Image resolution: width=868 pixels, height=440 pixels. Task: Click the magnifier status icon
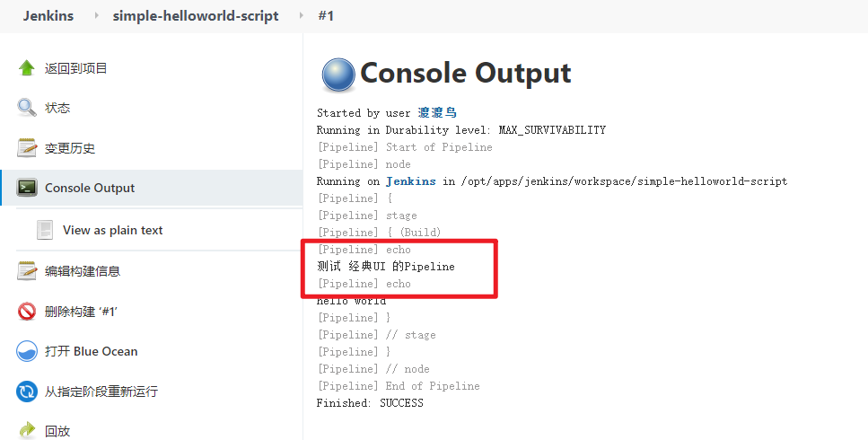pos(27,108)
